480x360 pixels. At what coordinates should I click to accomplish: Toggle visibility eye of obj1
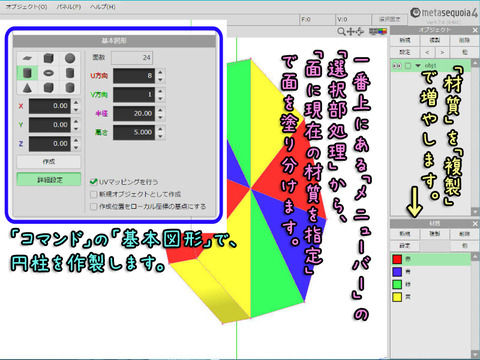pos(397,66)
